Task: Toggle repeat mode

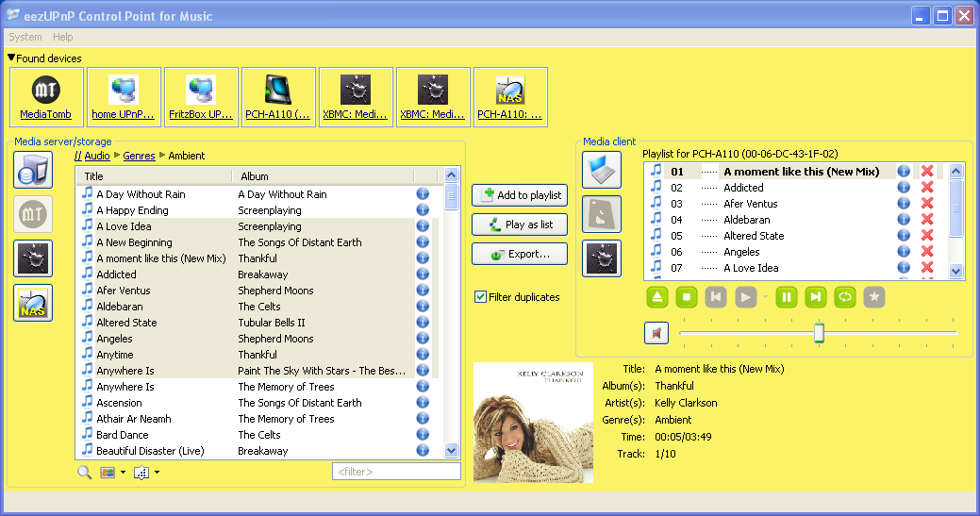Action: (x=845, y=297)
